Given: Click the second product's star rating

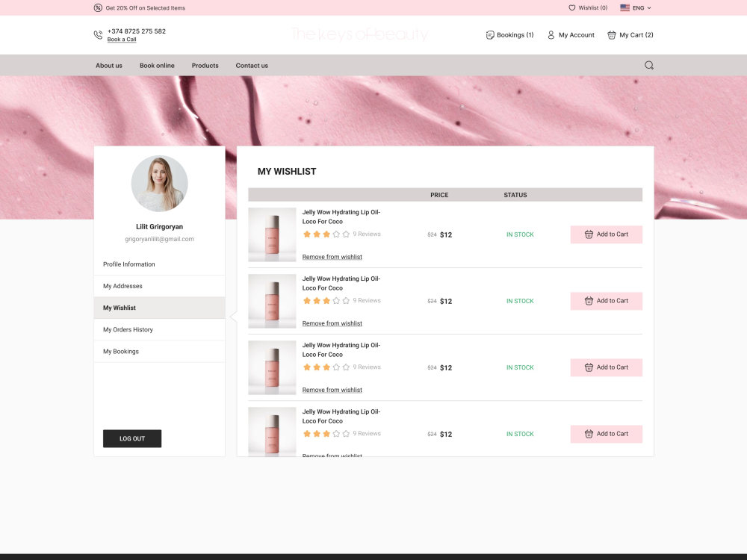Looking at the screenshot, I should (x=326, y=300).
